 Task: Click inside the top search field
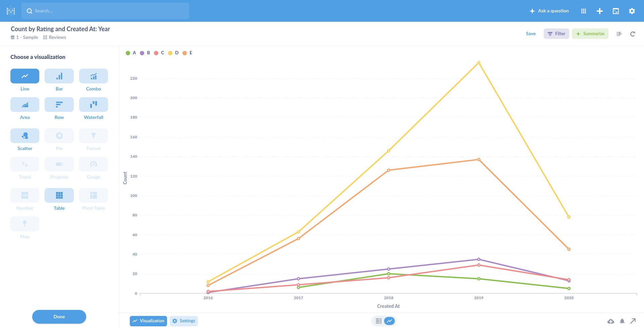pos(105,11)
